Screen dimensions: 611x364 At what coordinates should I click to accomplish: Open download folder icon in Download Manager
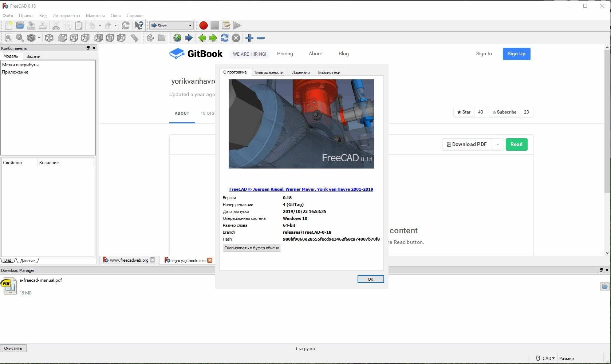[604, 286]
